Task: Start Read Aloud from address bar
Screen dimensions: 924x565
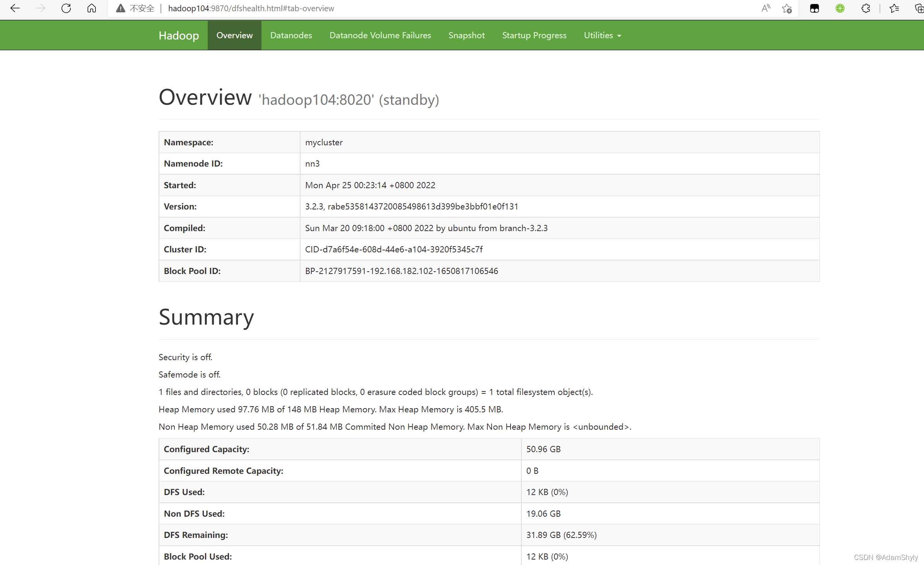Action: (x=766, y=8)
